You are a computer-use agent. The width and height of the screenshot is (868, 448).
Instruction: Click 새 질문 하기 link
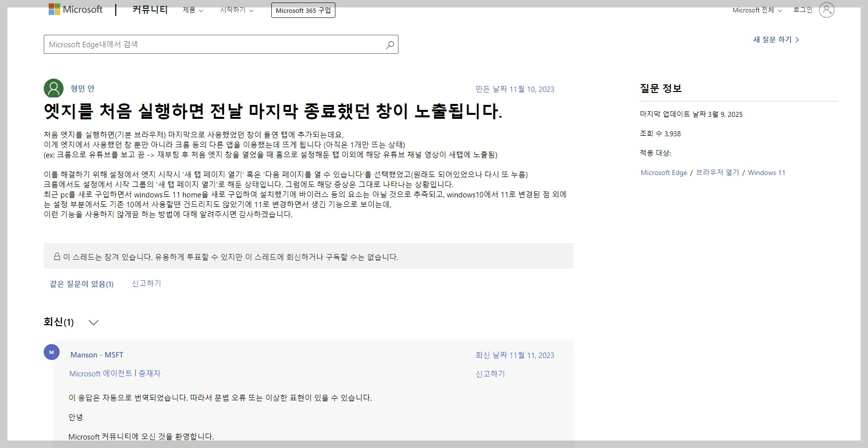(x=776, y=39)
